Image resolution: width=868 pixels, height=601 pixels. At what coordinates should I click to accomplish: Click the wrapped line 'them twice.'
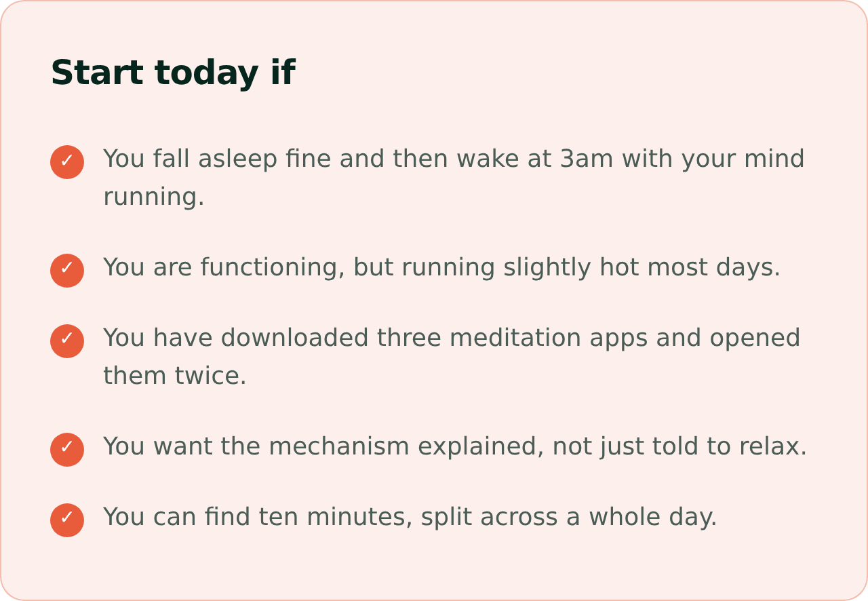[175, 376]
